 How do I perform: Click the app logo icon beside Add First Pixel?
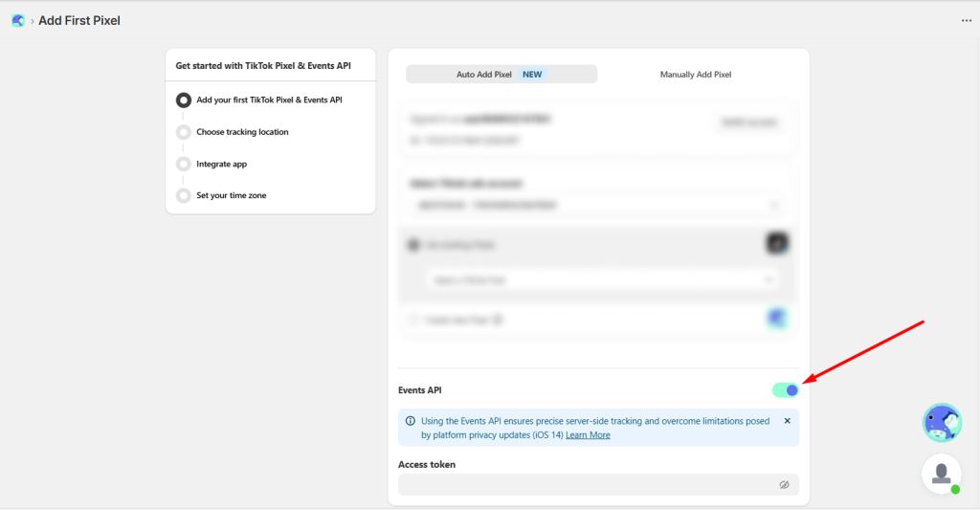(x=18, y=21)
